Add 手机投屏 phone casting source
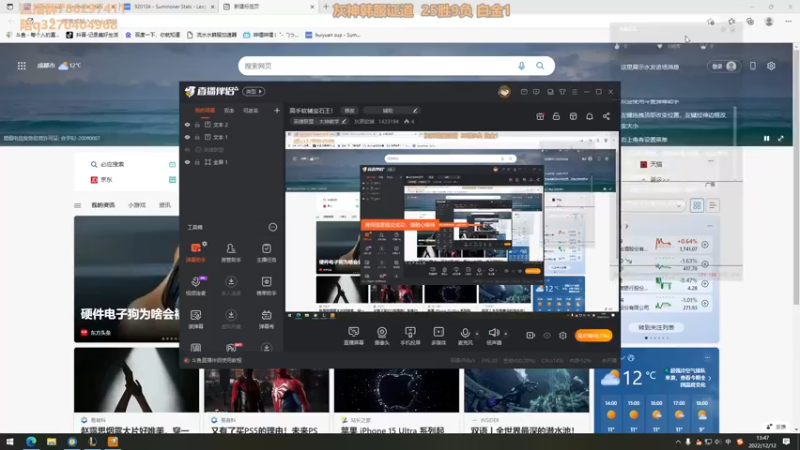Image resolution: width=800 pixels, height=450 pixels. click(x=410, y=336)
